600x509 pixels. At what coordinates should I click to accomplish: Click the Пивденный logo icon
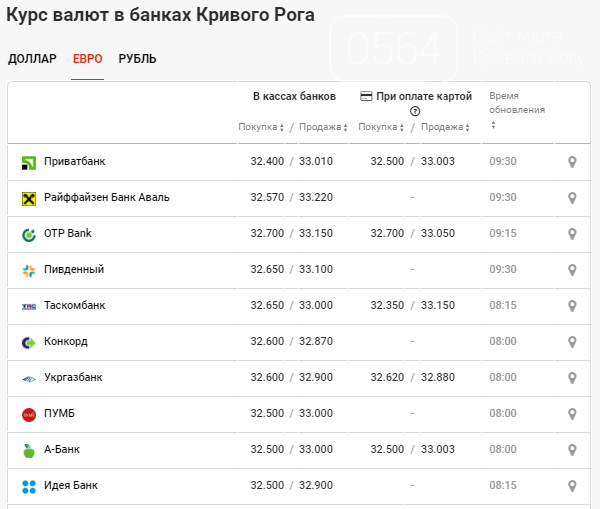point(29,271)
